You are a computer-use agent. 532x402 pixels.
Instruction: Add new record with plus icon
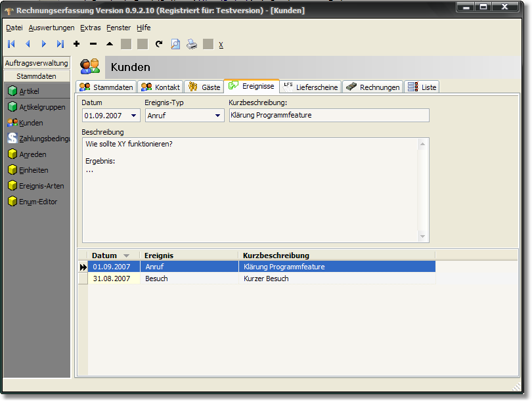(77, 44)
